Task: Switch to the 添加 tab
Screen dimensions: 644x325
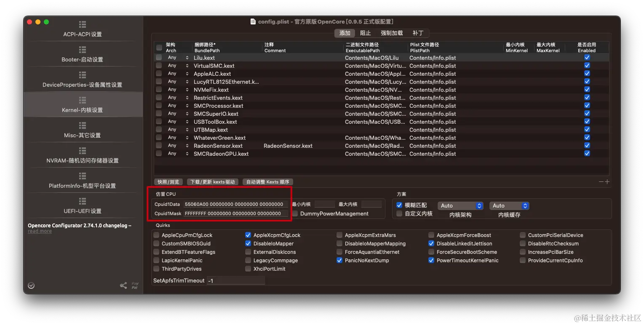Action: (x=345, y=33)
